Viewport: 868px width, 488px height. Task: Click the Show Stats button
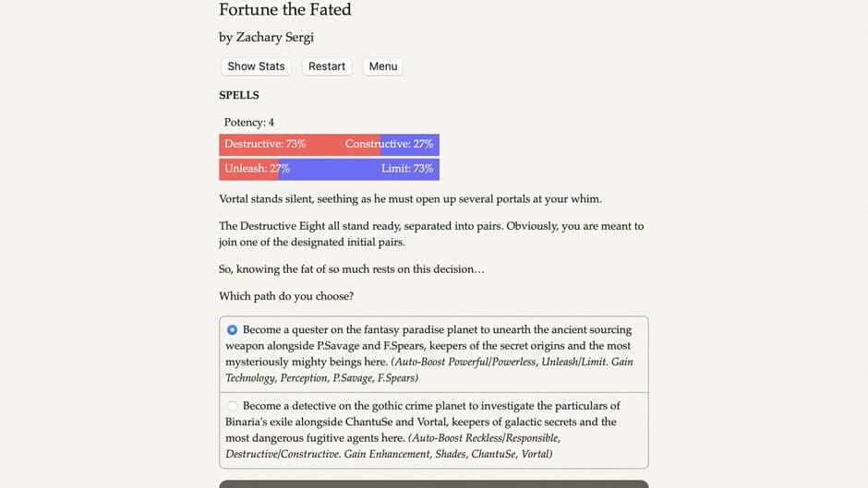click(x=256, y=66)
